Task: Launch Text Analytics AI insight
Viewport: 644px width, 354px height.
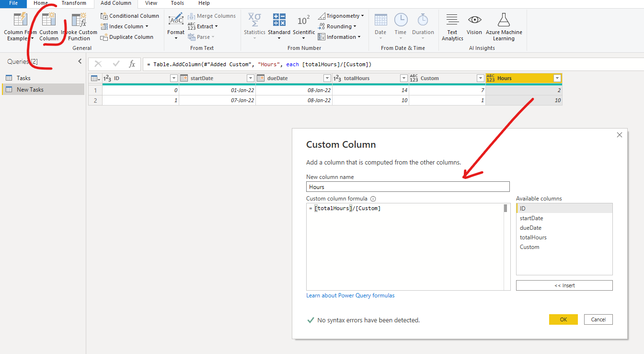Action: pyautogui.click(x=452, y=27)
